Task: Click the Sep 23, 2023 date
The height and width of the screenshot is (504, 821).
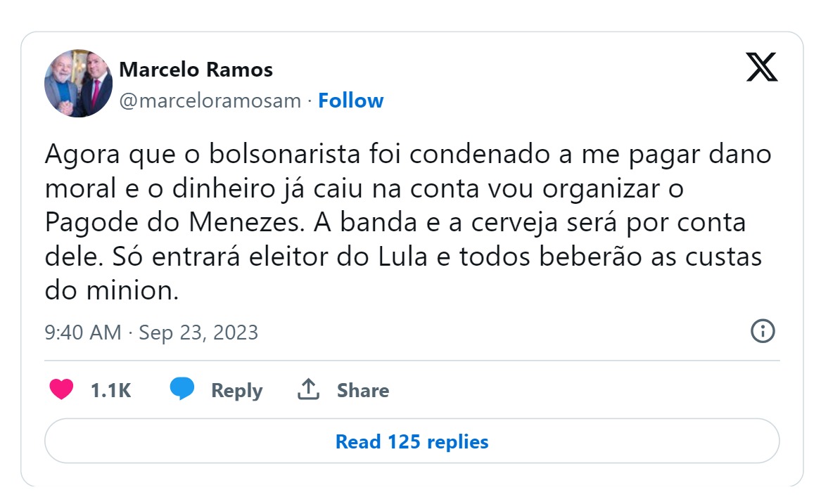Action: 198,332
